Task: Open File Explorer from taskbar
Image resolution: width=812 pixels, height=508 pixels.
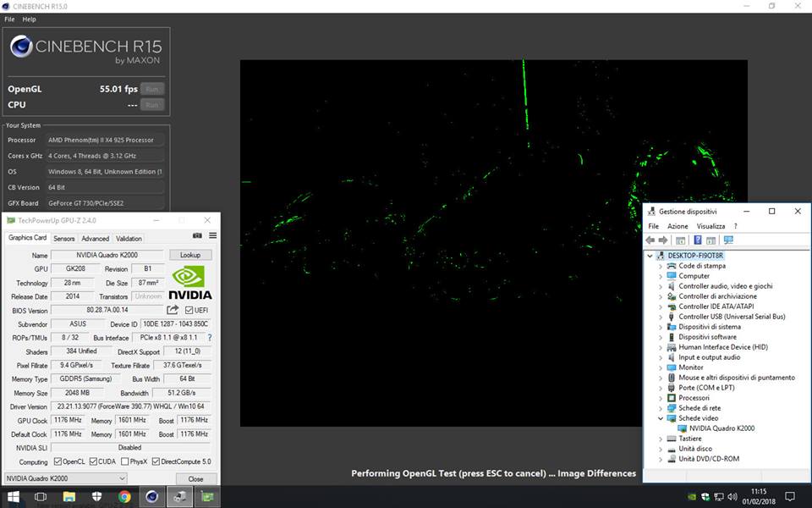Action: tap(69, 497)
